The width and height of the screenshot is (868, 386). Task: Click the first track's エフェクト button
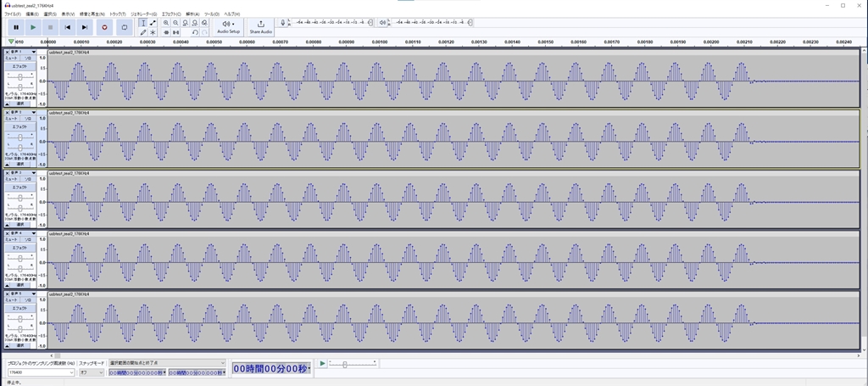click(19, 66)
